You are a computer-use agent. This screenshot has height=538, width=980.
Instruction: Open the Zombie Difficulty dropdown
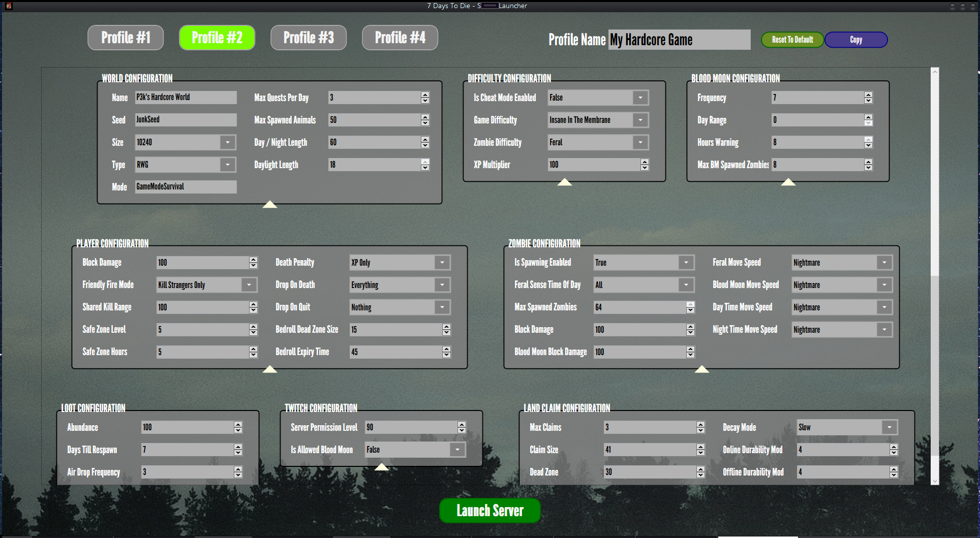tap(598, 142)
